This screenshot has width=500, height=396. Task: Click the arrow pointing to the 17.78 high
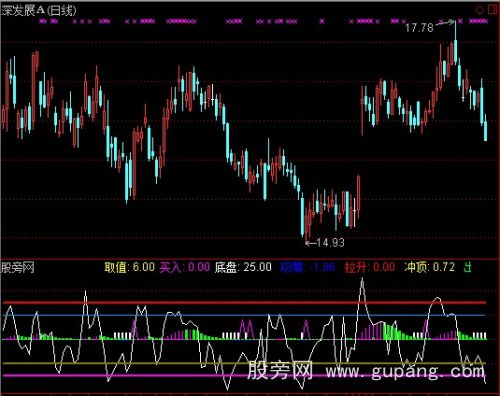click(445, 23)
